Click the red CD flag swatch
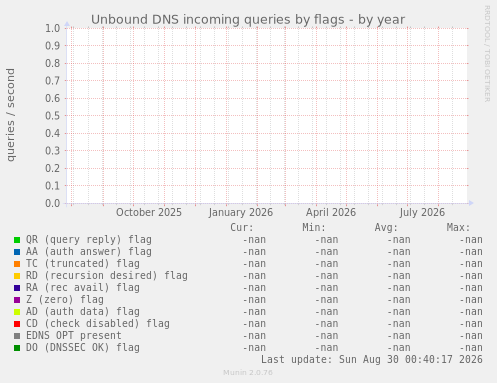Viewport: 497px width, 383px height. click(17, 324)
